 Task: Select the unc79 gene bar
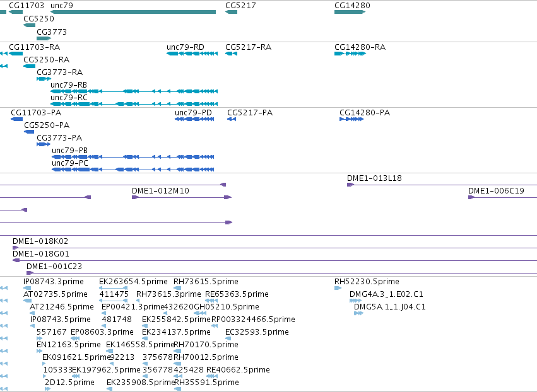[133, 12]
